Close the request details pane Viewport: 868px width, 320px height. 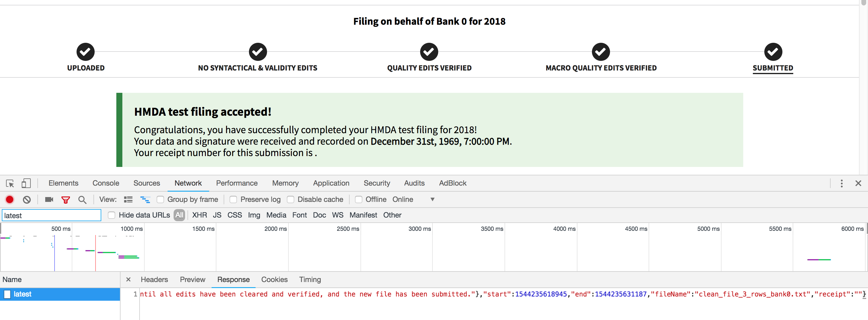[128, 279]
